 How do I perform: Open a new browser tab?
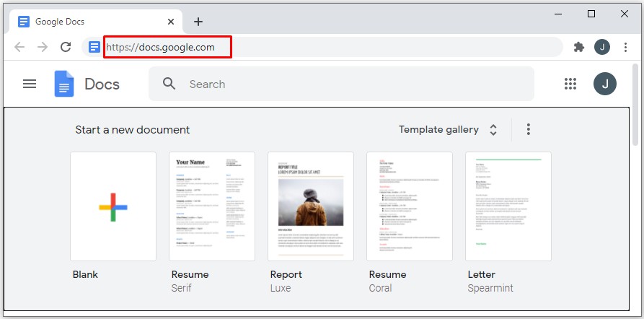[x=198, y=22]
